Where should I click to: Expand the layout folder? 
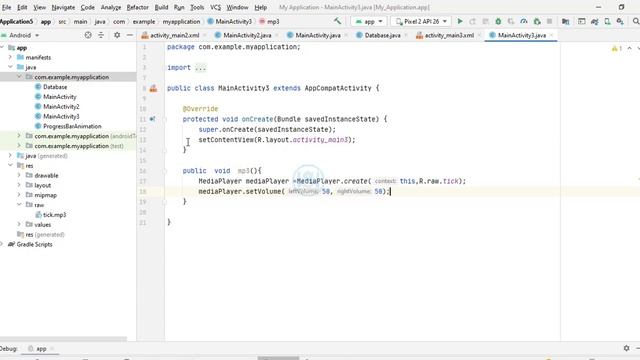19,185
